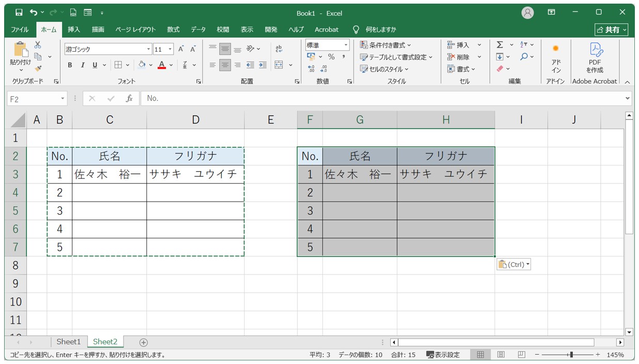Open the font name 游ゴシック dropdown

coord(149,50)
